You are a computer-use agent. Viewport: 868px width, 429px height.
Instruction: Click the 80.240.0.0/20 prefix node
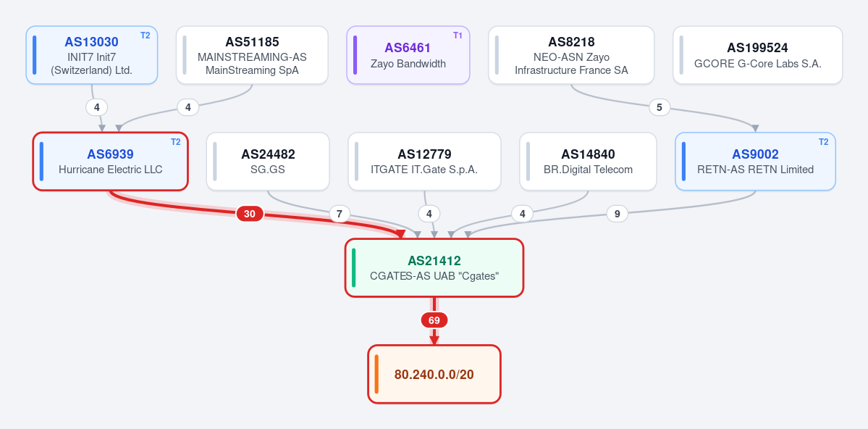tap(434, 374)
